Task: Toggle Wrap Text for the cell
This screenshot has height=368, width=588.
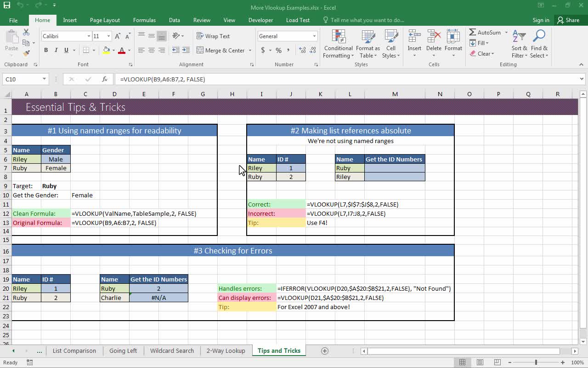Action: pyautogui.click(x=213, y=36)
